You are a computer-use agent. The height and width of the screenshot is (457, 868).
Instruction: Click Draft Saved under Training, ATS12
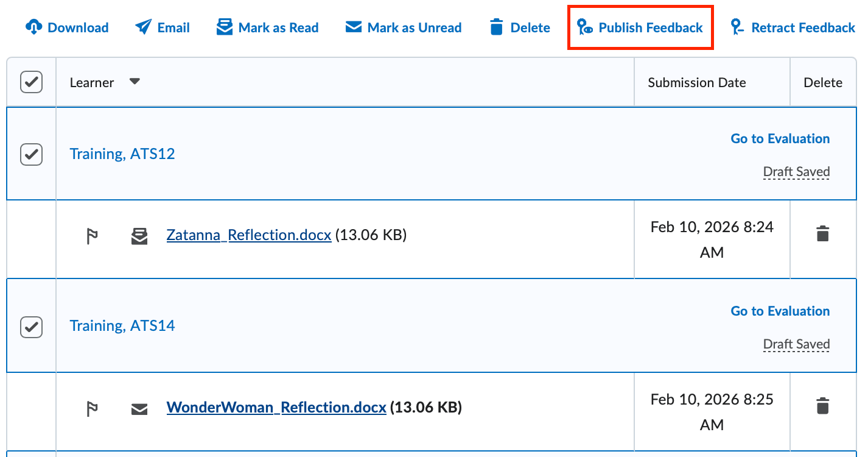tap(796, 172)
